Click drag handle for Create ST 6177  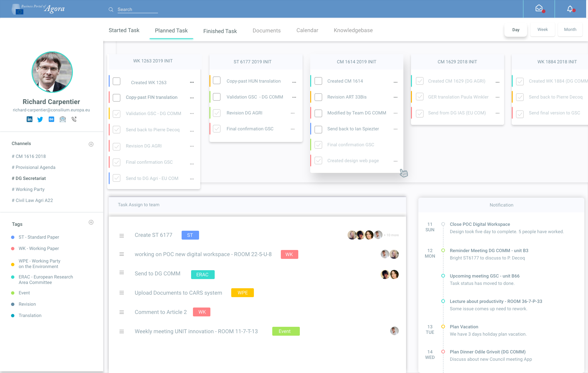[122, 236]
